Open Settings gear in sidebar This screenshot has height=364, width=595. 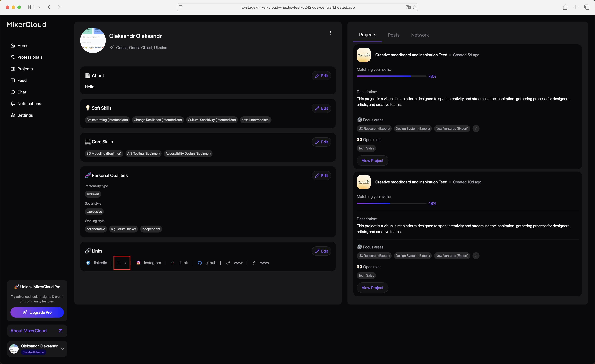click(x=13, y=115)
